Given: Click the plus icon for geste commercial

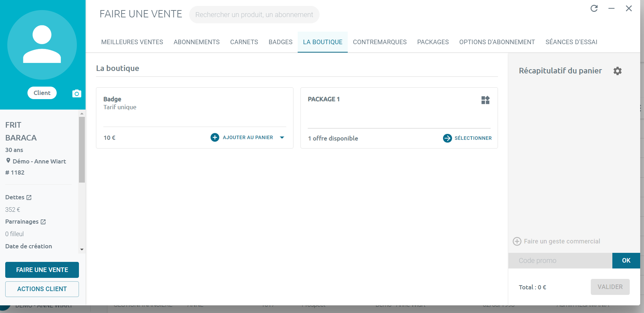Looking at the screenshot, I should click(517, 241).
